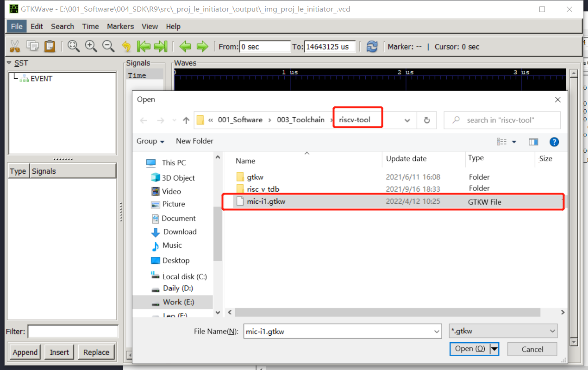Click the GTKWave Help question mark icon
588x370 pixels.
click(554, 142)
